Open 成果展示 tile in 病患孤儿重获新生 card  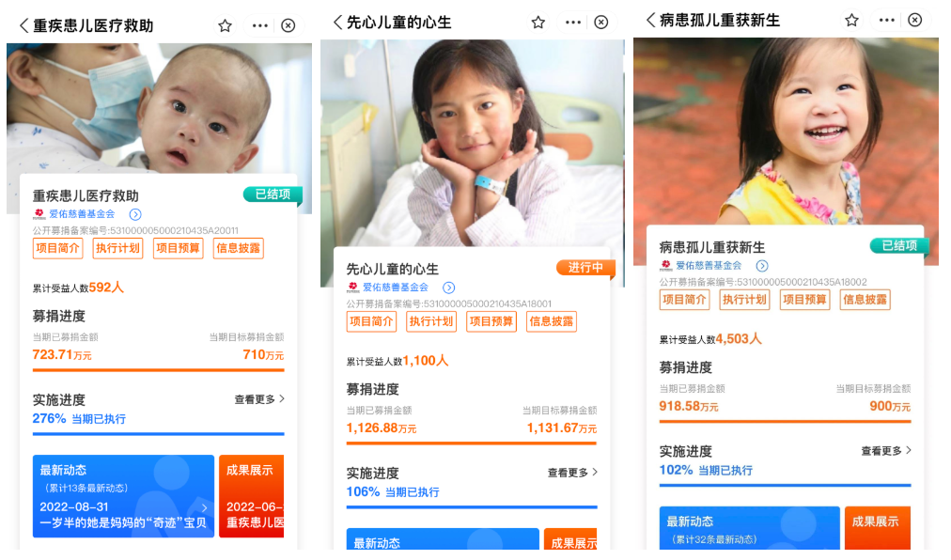[878, 527]
